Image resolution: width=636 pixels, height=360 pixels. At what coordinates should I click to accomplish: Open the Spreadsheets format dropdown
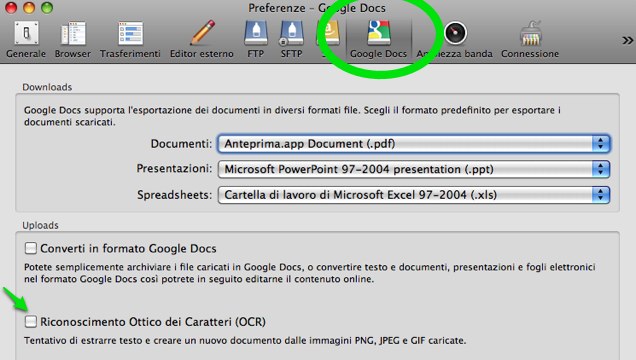click(x=414, y=195)
